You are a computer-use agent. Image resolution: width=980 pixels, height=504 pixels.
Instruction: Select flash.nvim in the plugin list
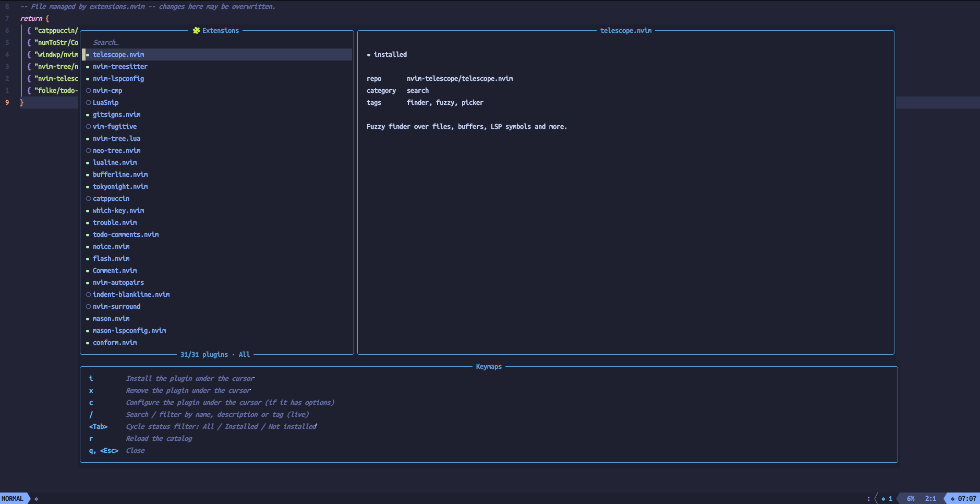tap(217, 259)
